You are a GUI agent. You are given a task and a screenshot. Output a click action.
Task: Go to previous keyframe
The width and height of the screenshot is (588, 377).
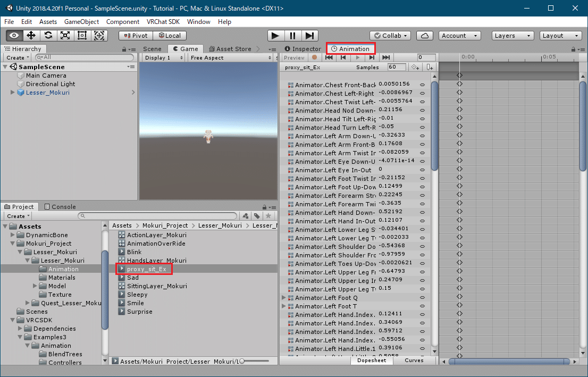pyautogui.click(x=343, y=57)
